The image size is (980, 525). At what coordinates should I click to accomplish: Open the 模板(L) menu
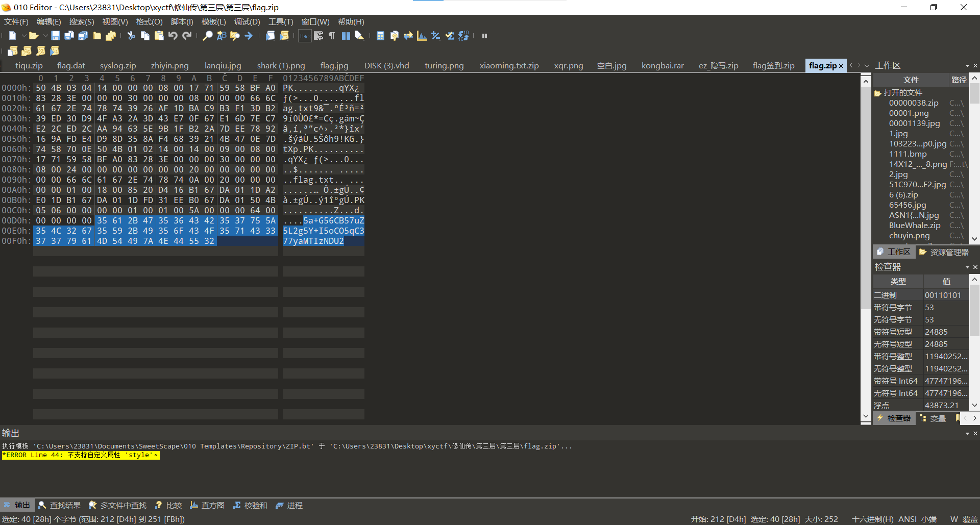pos(213,22)
